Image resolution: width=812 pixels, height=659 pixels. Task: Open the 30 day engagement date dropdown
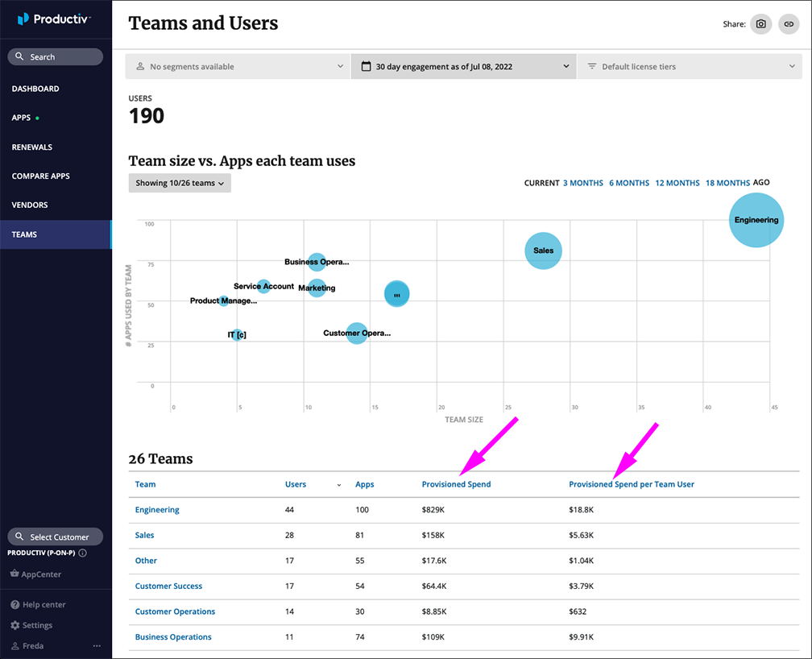(463, 67)
